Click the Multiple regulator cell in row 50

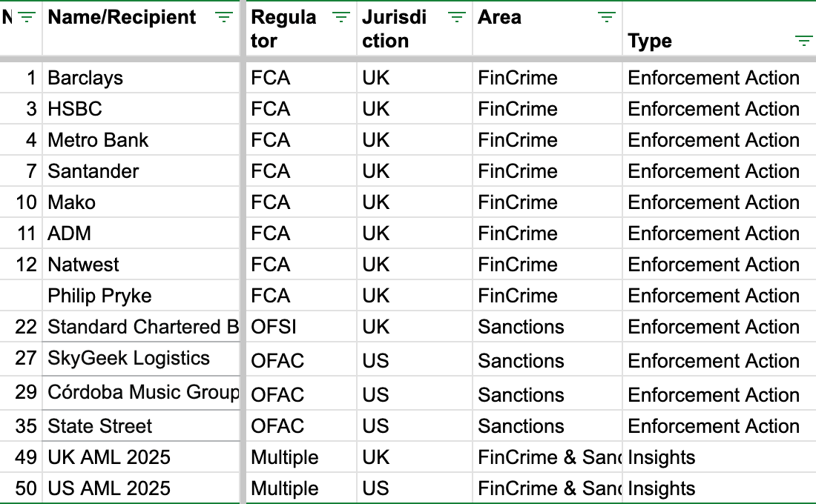300,488
